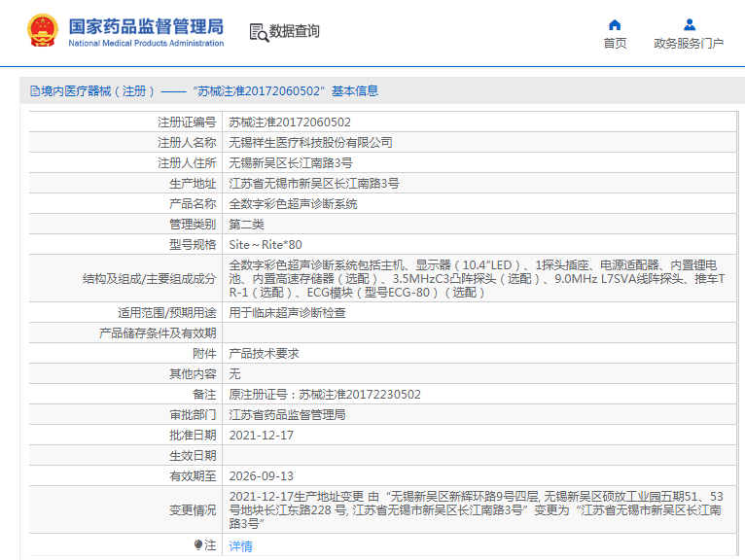
Task: Click 产品技术要求 attachment value
Action: 265,354
